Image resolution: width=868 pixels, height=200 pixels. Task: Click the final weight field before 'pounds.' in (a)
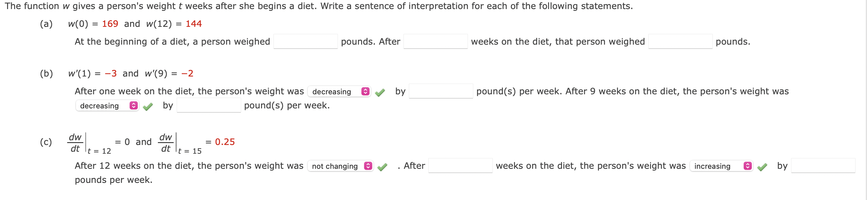680,41
